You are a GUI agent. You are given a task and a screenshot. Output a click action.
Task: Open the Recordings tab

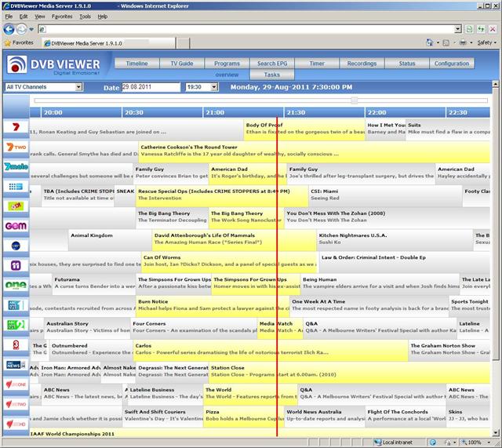point(362,64)
